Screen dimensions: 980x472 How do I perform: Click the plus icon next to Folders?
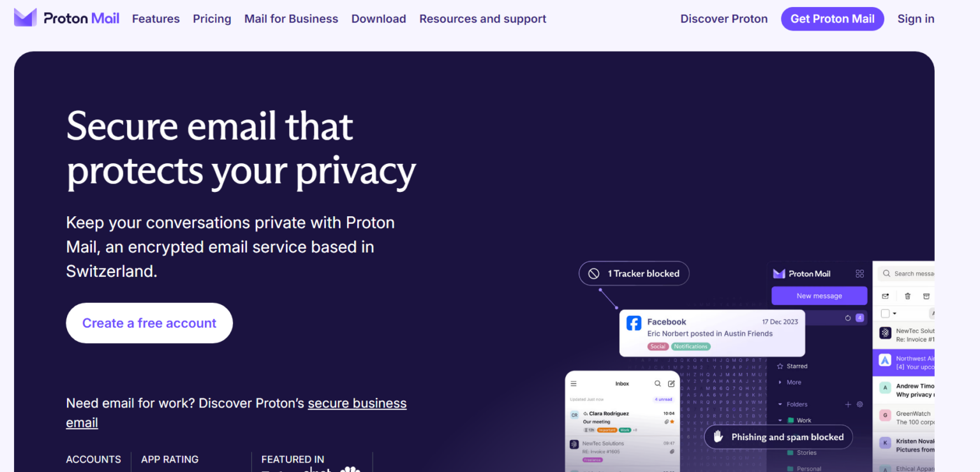(848, 404)
